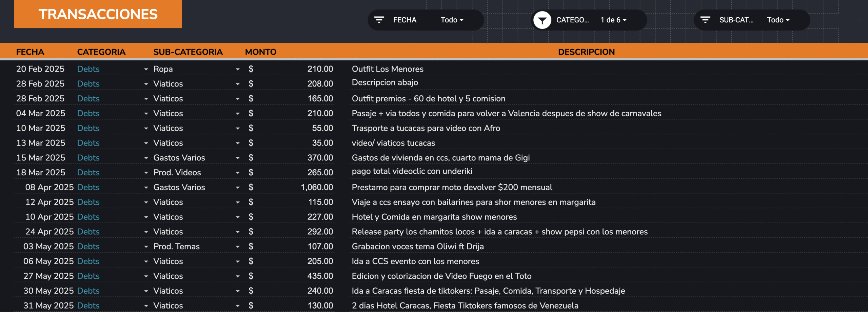This screenshot has width=868, height=312.
Task: Select the date cell 20 Feb 2025
Action: 40,69
